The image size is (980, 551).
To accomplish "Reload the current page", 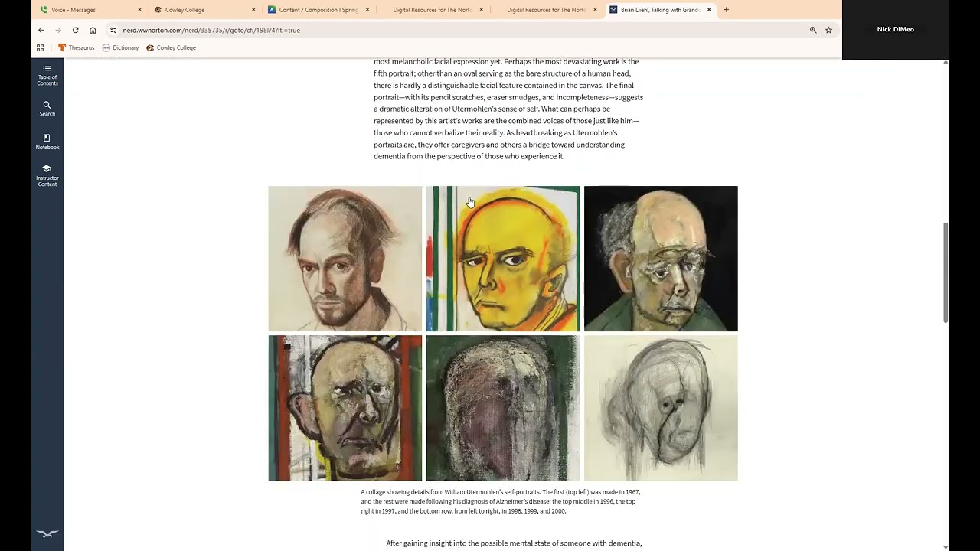I will pyautogui.click(x=75, y=30).
